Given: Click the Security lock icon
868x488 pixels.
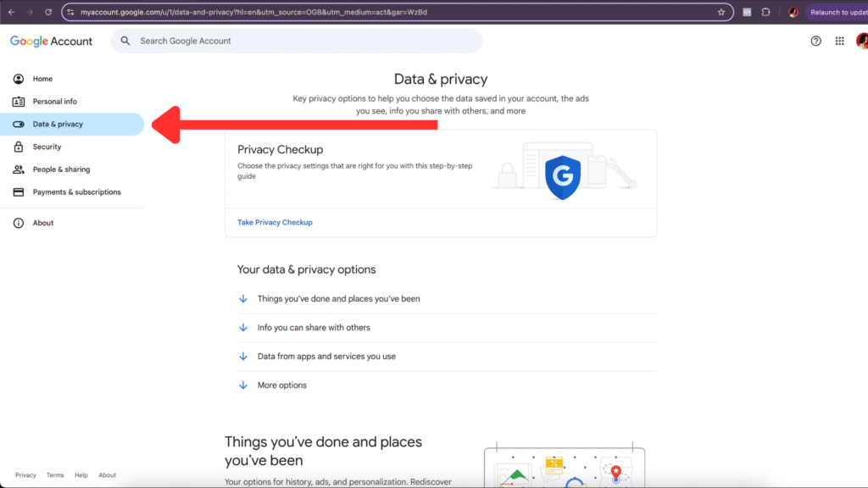Looking at the screenshot, I should point(19,147).
